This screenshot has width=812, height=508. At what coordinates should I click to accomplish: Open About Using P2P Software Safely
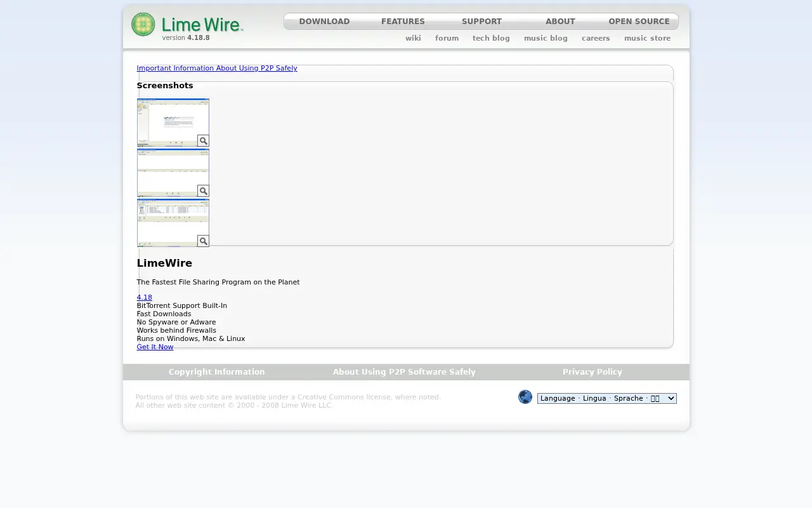404,372
